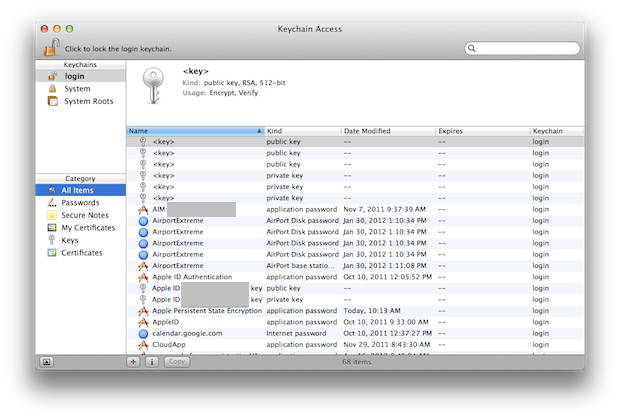Show All Items category
Screen dimensions: 620x419
coord(81,190)
